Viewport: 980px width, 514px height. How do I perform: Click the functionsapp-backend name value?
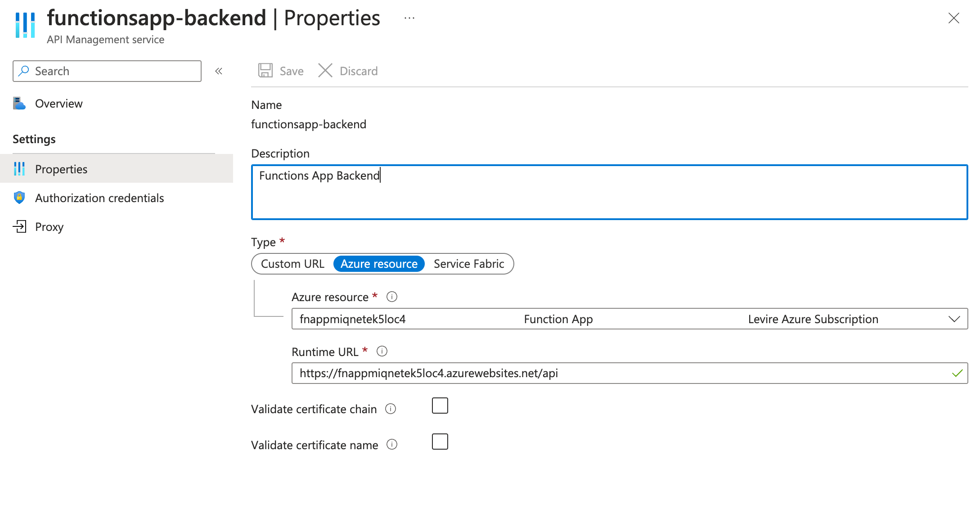click(309, 124)
